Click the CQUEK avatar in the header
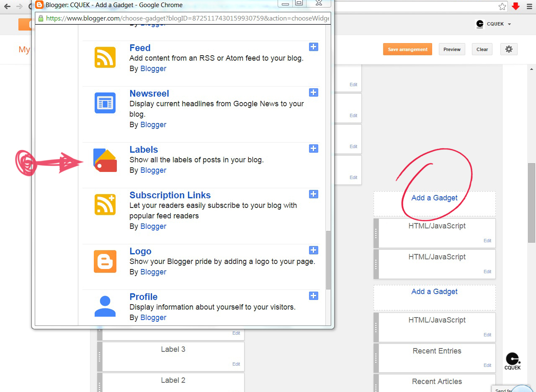 [480, 24]
